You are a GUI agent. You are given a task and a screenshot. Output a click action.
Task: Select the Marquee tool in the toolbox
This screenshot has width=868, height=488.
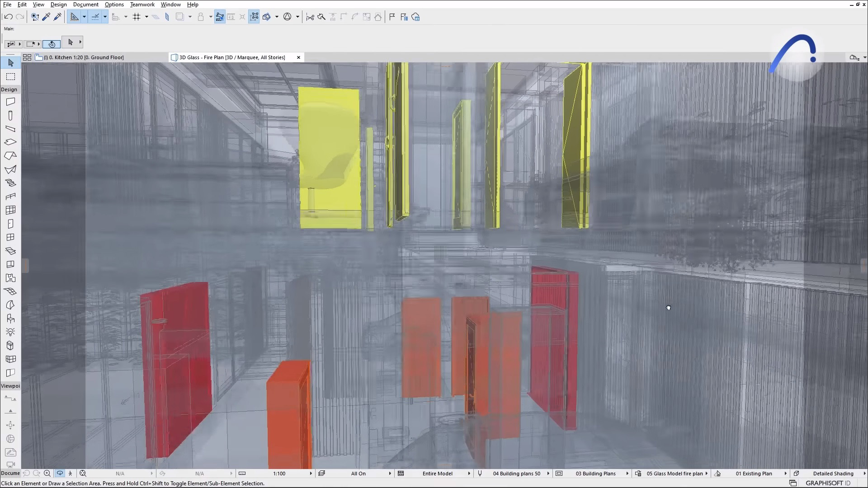point(10,77)
